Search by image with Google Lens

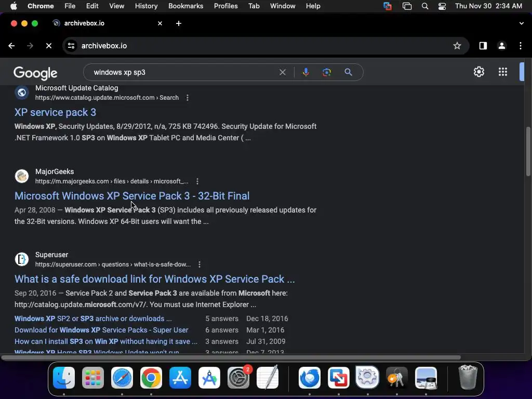coord(327,72)
